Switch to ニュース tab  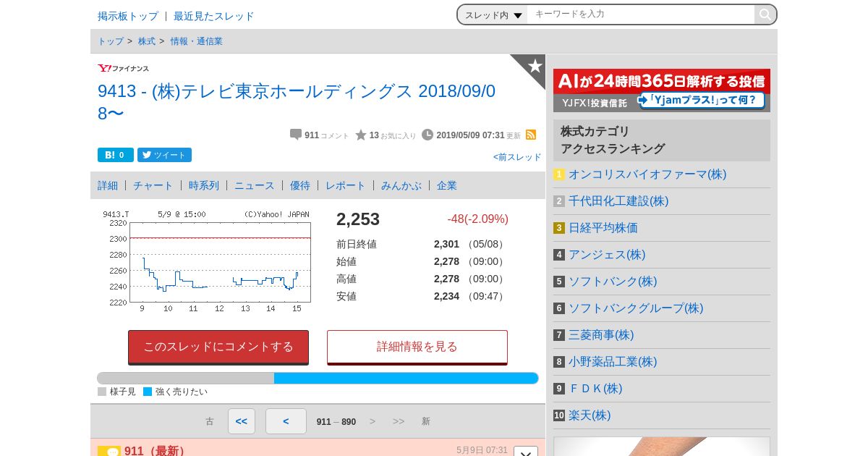pyautogui.click(x=255, y=185)
